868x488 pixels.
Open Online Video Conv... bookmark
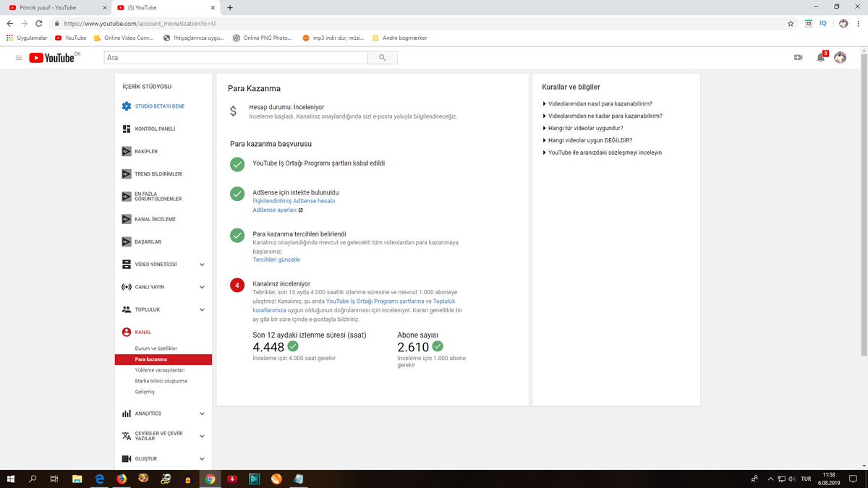click(x=124, y=38)
